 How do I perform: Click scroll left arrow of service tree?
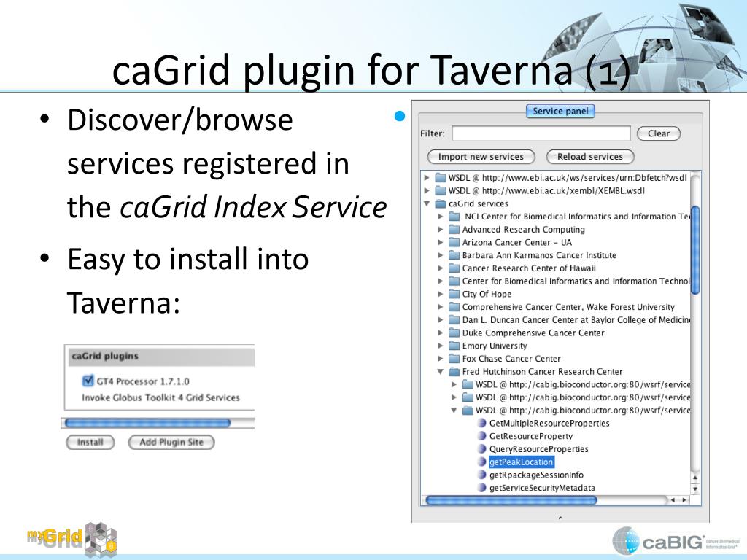pos(673,500)
